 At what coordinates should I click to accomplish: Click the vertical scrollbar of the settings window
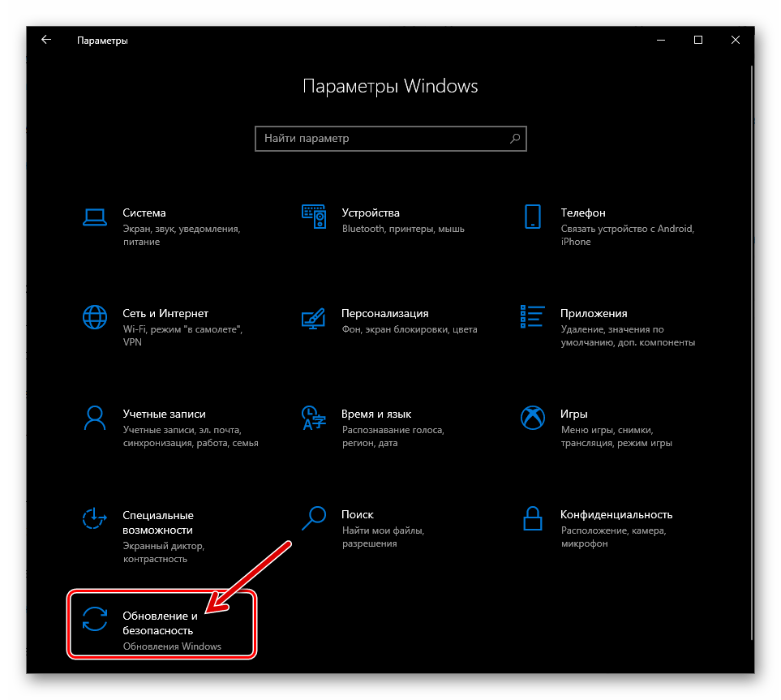[x=751, y=353]
